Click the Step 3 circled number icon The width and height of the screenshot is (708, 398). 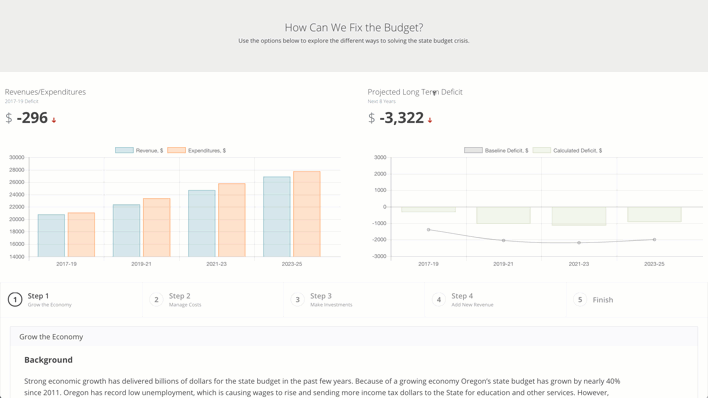(298, 300)
